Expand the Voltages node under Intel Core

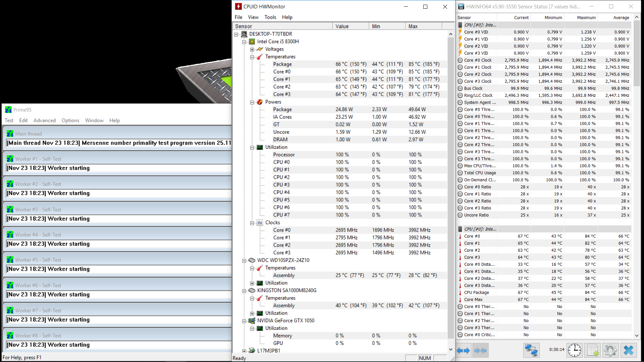(252, 50)
